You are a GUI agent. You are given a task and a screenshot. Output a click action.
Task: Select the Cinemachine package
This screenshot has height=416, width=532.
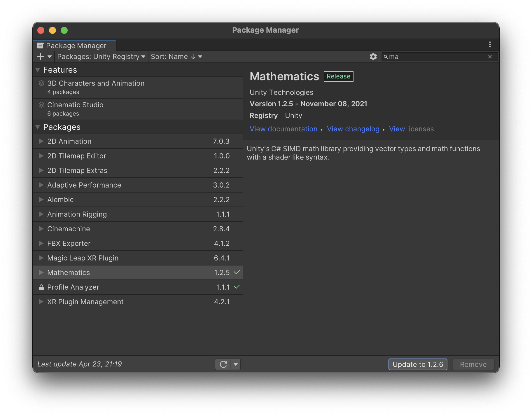point(138,229)
